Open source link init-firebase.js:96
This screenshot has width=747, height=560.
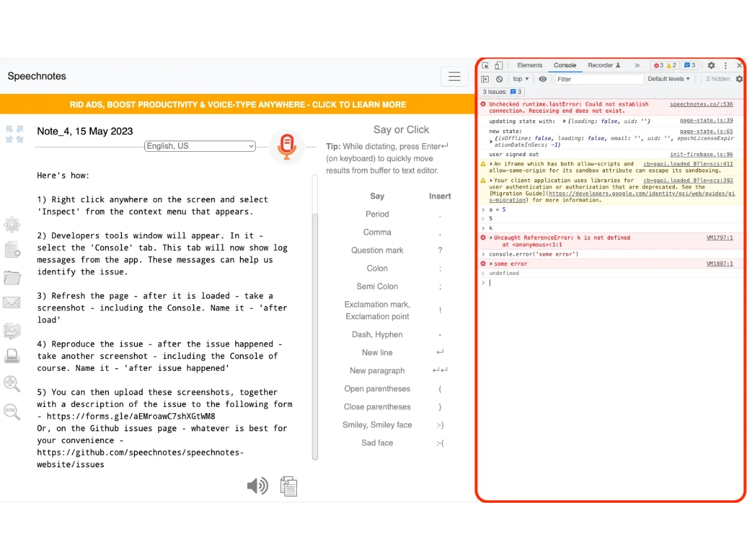pyautogui.click(x=702, y=154)
